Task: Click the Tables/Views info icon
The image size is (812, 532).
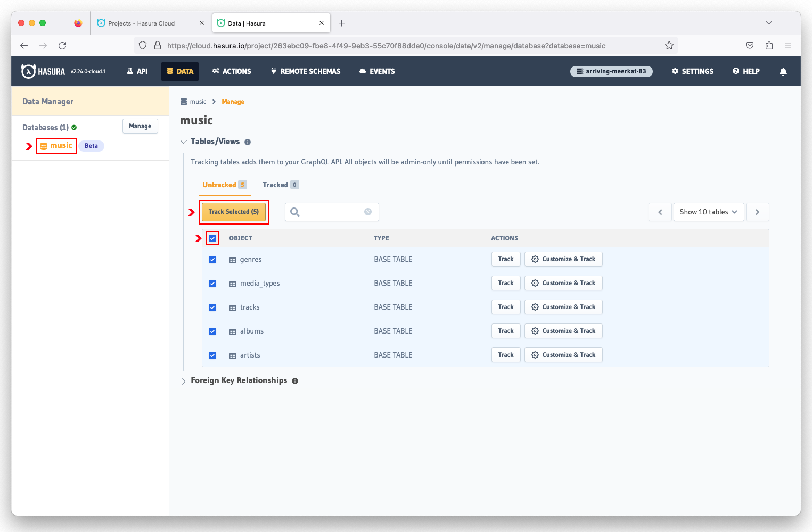Action: (248, 142)
